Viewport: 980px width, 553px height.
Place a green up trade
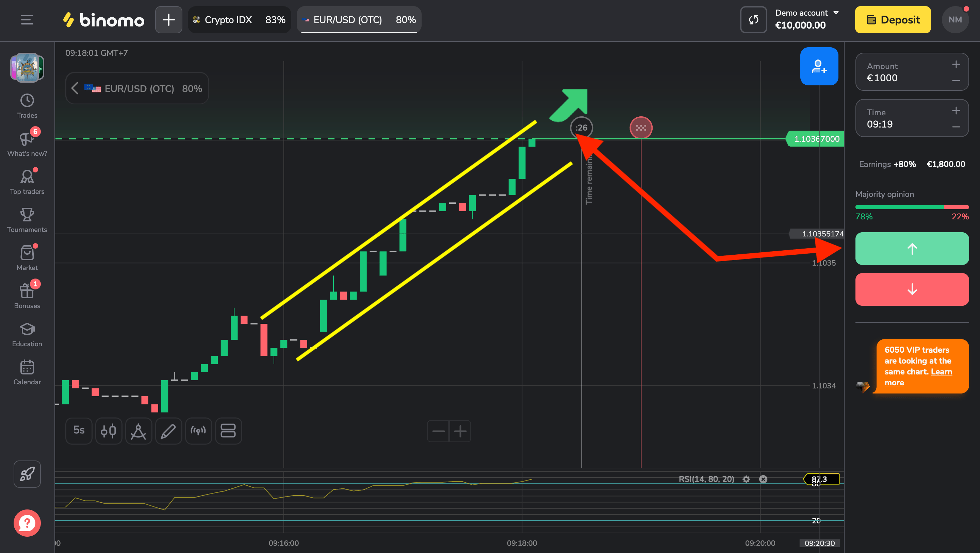(x=912, y=249)
